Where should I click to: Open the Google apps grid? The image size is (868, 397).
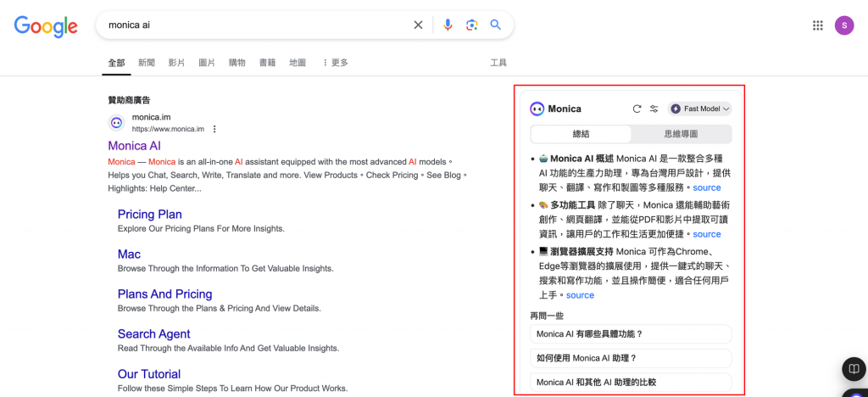818,25
